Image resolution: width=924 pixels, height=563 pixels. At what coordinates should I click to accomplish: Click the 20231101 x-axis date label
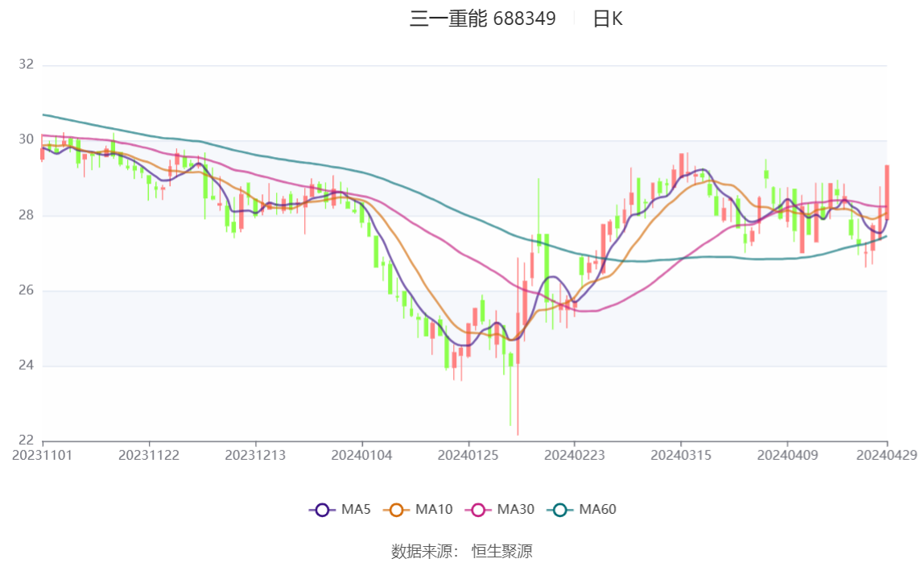pos(43,455)
